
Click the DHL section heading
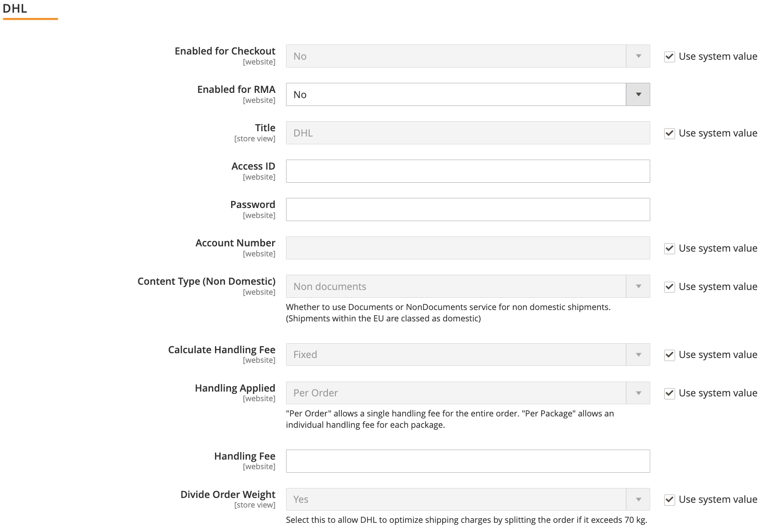[15, 7]
